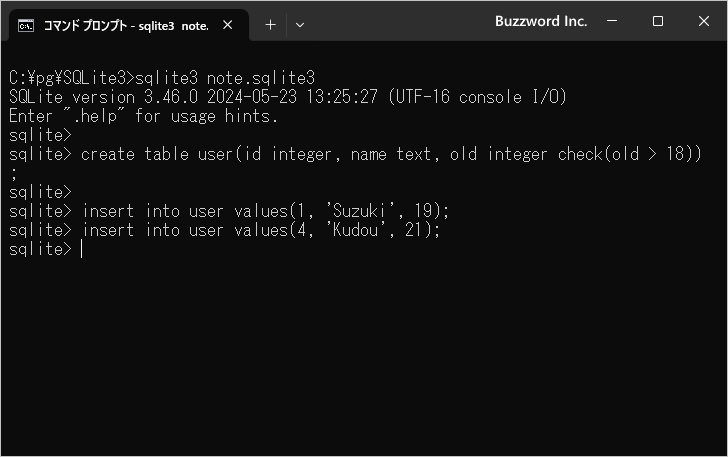Maximize the terminal window

pos(657,21)
